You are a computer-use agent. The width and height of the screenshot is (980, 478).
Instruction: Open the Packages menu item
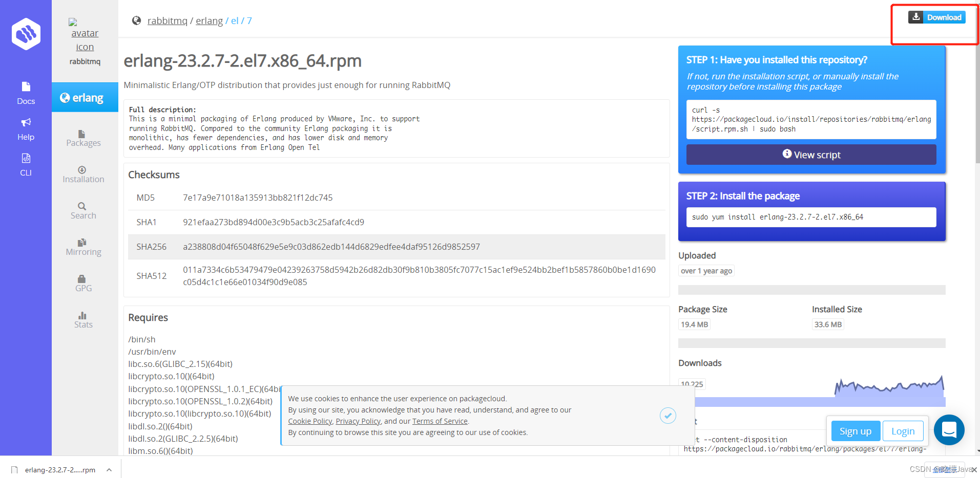point(84,138)
